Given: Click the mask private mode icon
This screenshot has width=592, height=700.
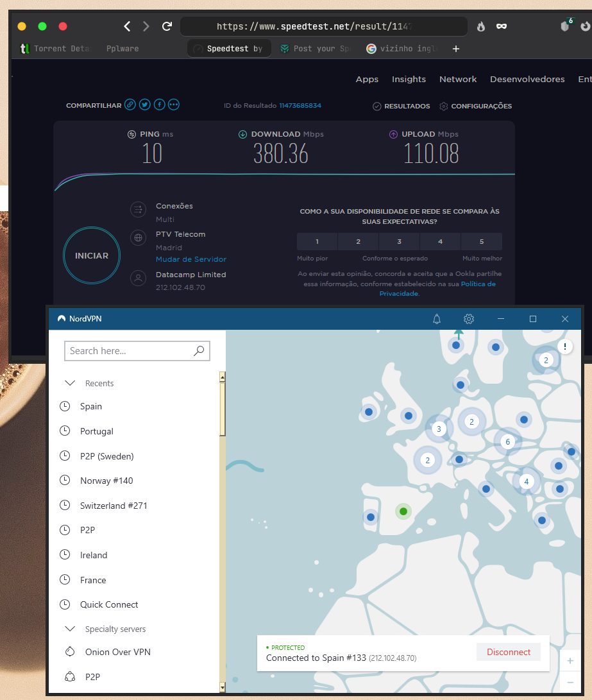Looking at the screenshot, I should tap(502, 26).
